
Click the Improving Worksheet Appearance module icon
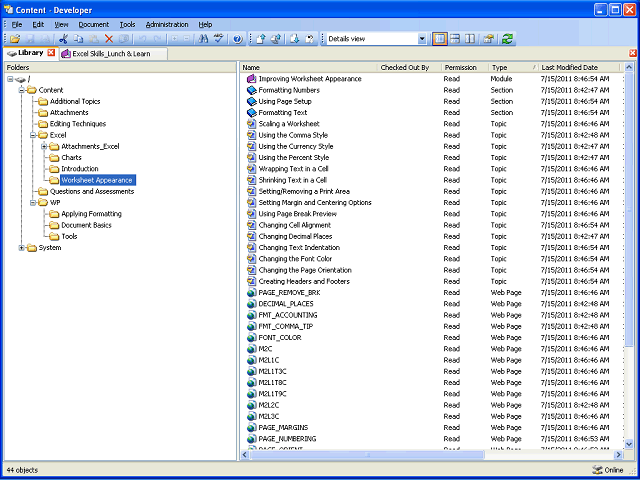[251, 79]
